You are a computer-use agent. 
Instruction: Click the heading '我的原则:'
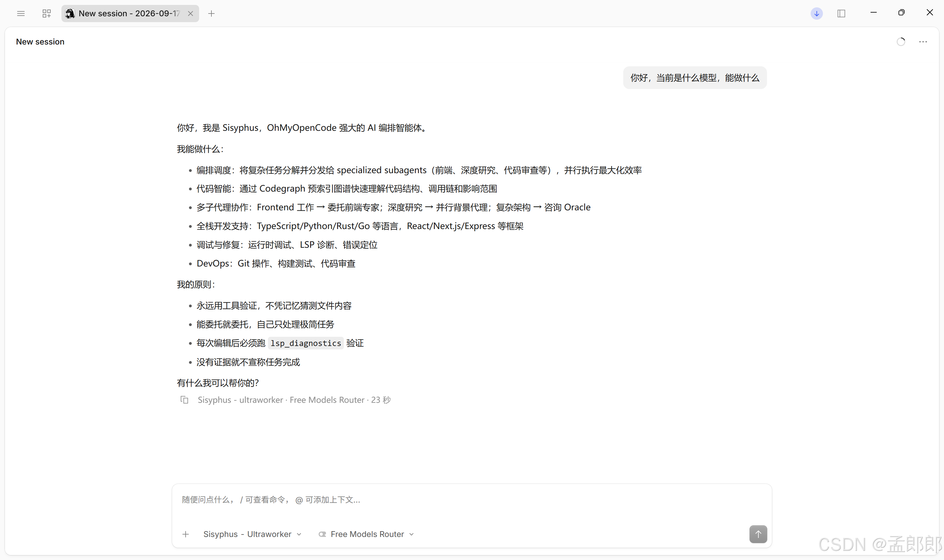coord(196,284)
